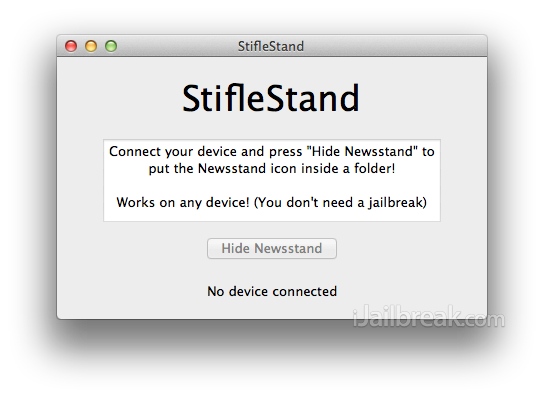Click the "No device connected" status label
Screen dimensions: 544x398
click(272, 291)
